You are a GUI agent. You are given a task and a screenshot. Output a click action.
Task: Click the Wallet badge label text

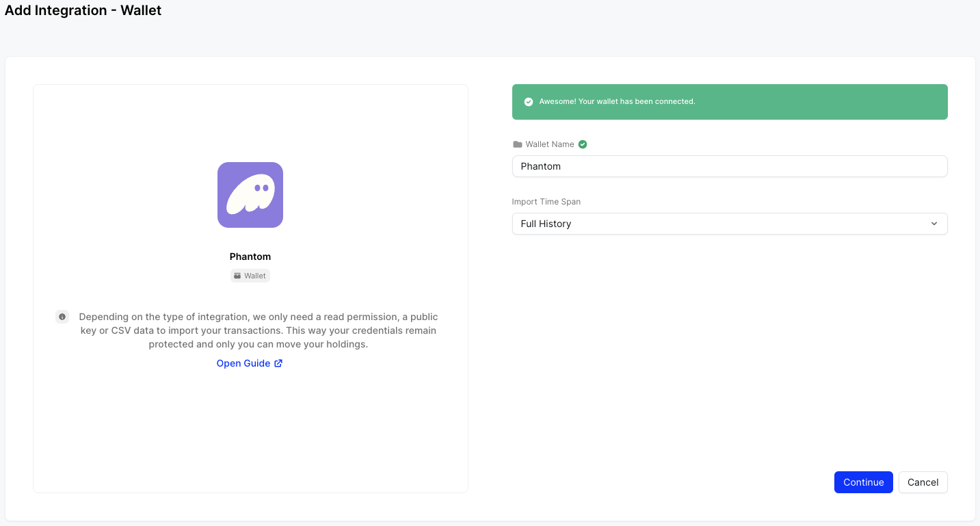click(255, 276)
